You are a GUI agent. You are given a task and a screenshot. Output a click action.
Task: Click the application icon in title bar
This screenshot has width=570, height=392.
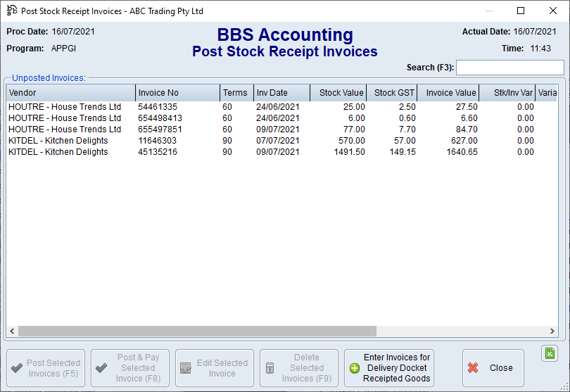pos(12,11)
